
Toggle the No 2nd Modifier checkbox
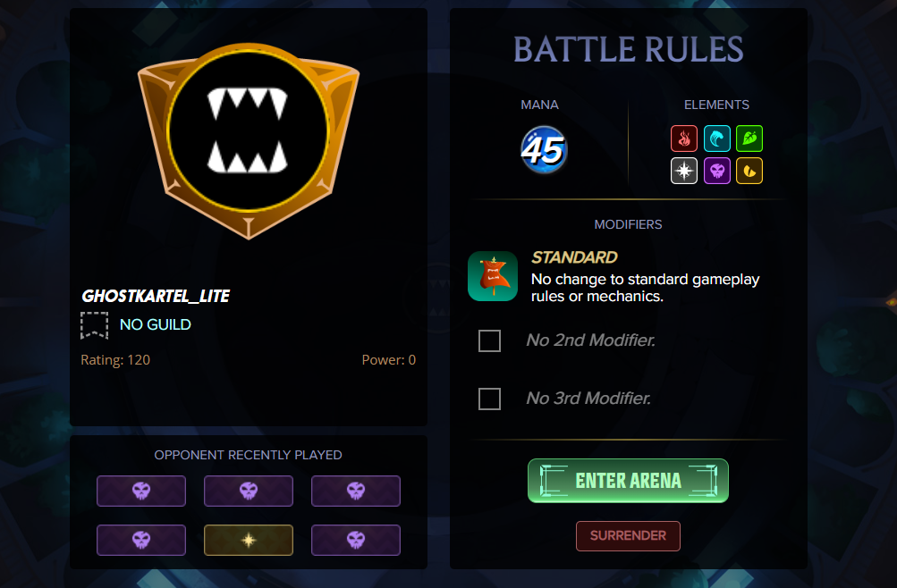(490, 340)
